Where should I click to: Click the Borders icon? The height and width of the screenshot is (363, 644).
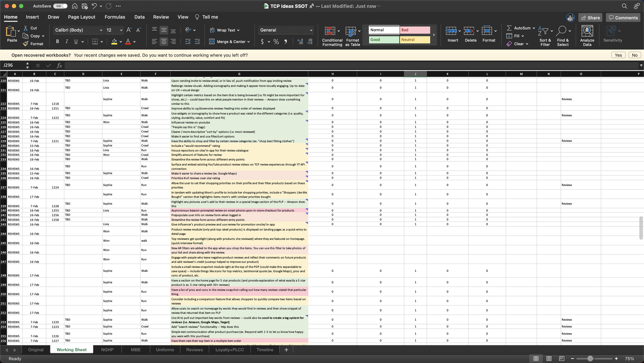(95, 42)
